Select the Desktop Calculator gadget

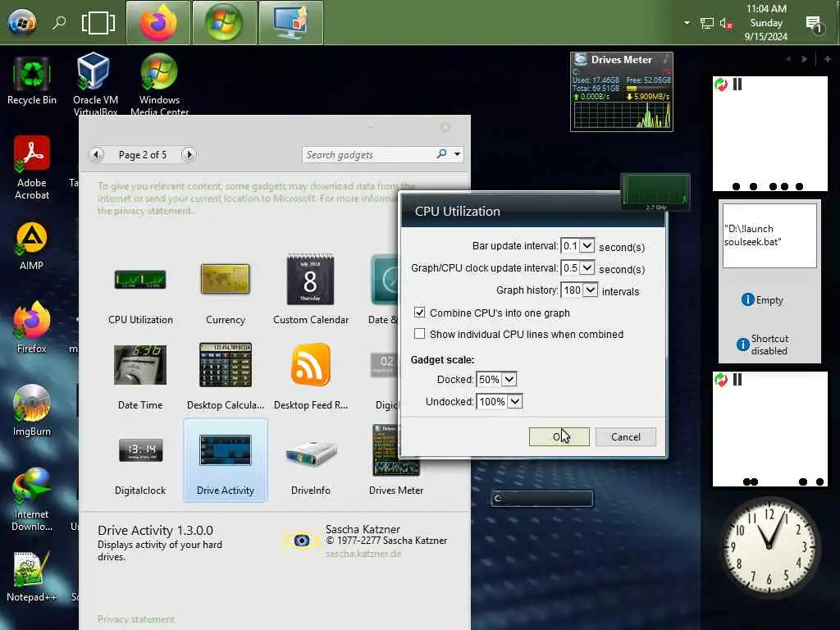[x=225, y=375]
